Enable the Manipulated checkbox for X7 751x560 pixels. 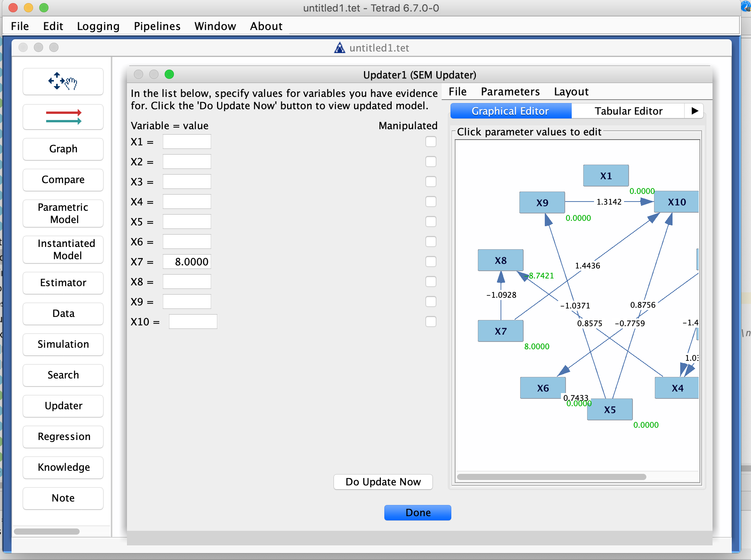tap(431, 262)
